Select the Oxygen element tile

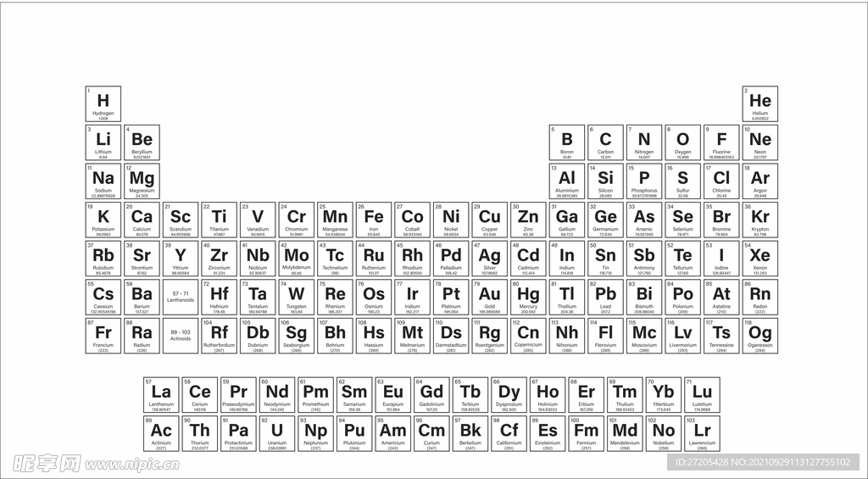pos(682,142)
